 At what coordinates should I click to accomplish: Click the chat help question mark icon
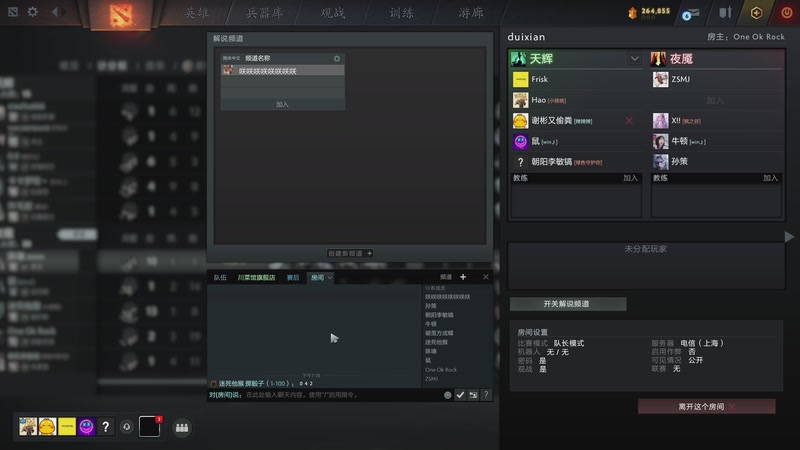486,395
